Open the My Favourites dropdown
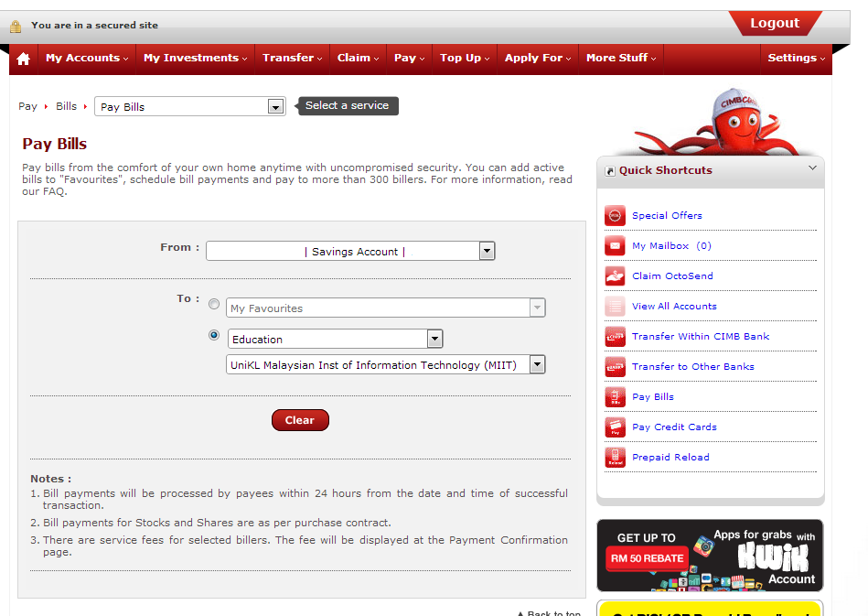 (385, 308)
